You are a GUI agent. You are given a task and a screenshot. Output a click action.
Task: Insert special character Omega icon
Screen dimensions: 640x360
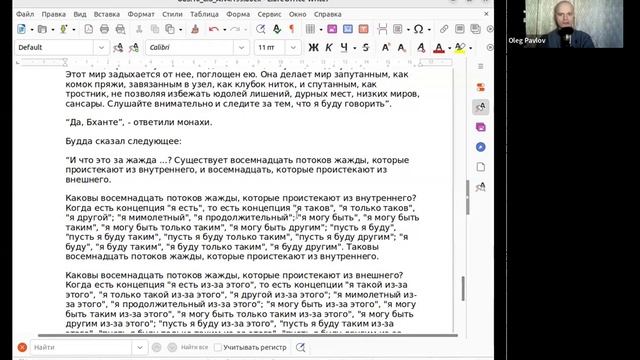point(418,29)
